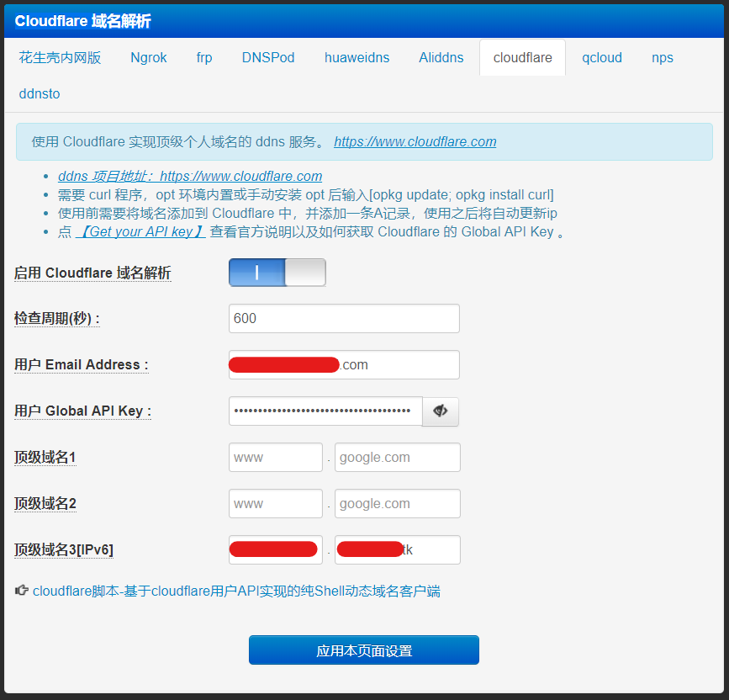Click the 顶级域名3[IPv6] domain field ending tk
Screen dimensions: 729x700
click(398, 549)
